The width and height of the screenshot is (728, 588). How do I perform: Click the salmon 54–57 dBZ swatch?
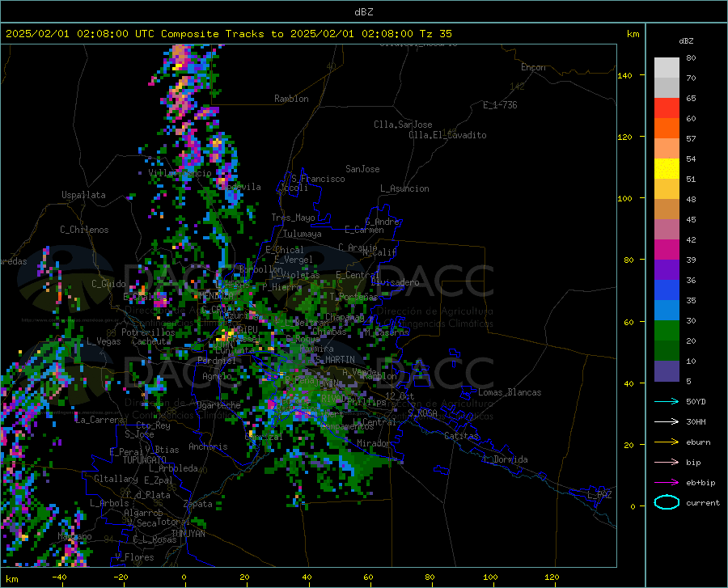pyautogui.click(x=667, y=149)
